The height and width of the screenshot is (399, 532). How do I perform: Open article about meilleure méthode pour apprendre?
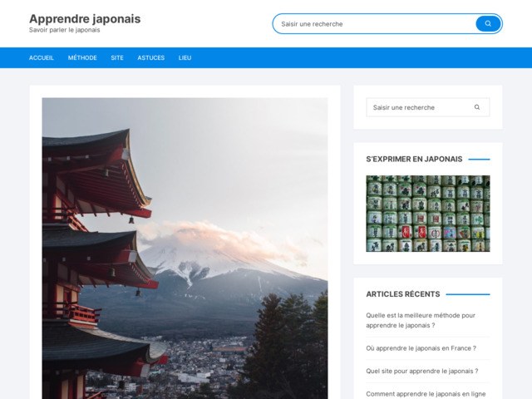[421, 320]
